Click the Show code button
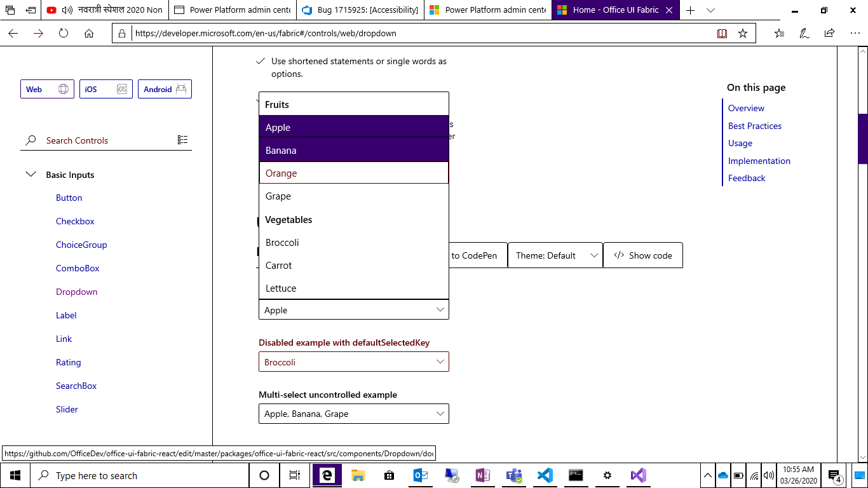Screen dimensions: 868x488 tap(642, 255)
